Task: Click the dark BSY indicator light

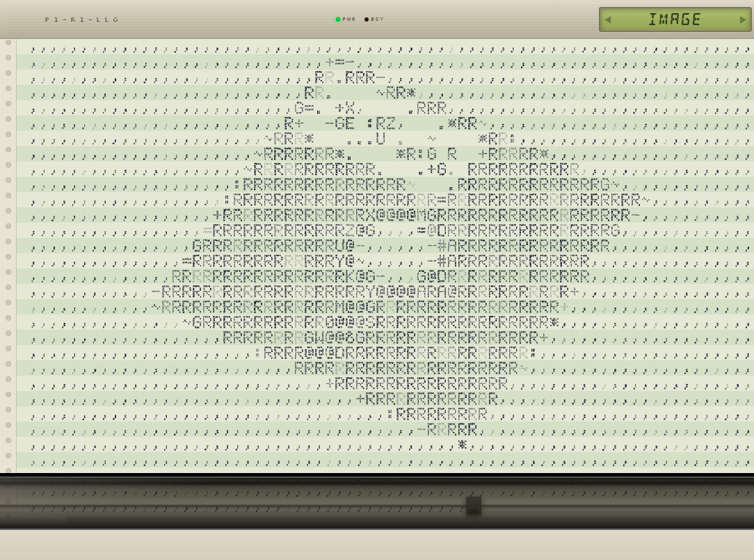Action: [x=367, y=19]
